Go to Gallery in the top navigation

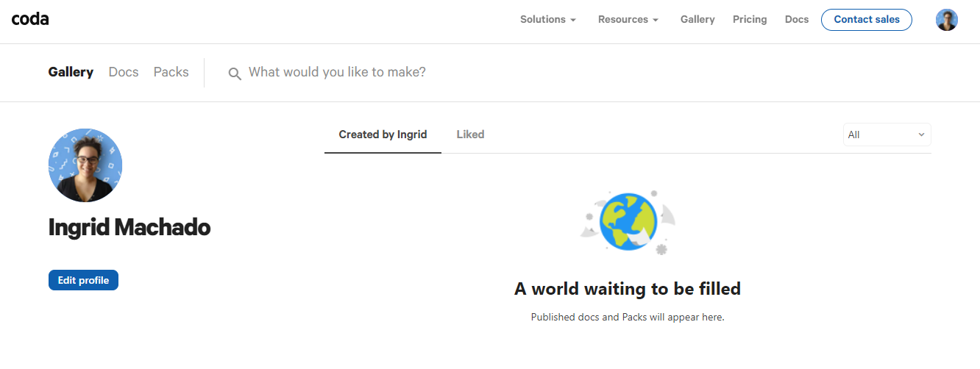point(697,20)
